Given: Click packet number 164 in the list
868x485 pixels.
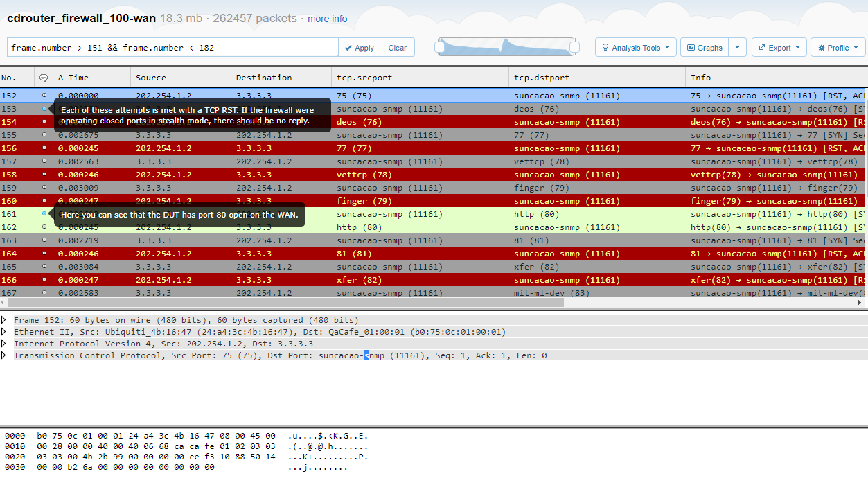Looking at the screenshot, I should click(9, 254).
